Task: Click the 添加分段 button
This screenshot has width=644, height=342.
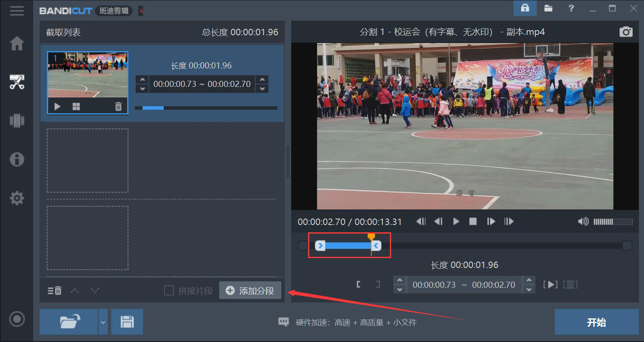Action: point(250,291)
